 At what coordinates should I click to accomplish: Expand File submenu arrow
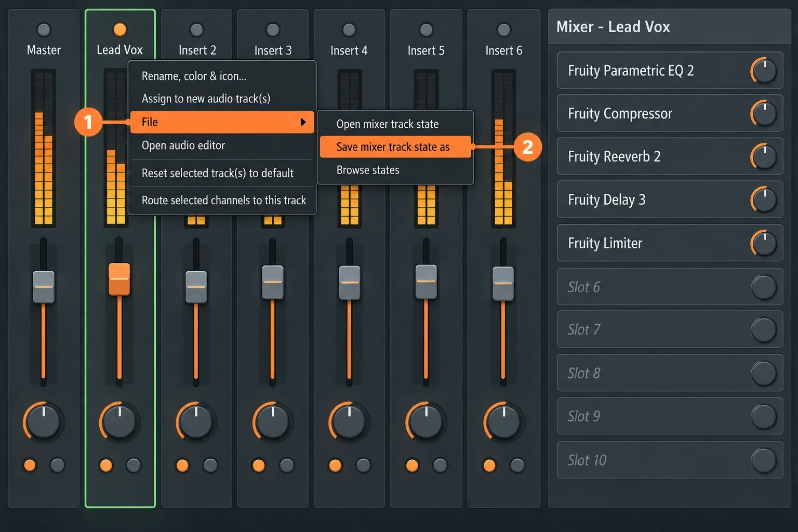coord(303,122)
